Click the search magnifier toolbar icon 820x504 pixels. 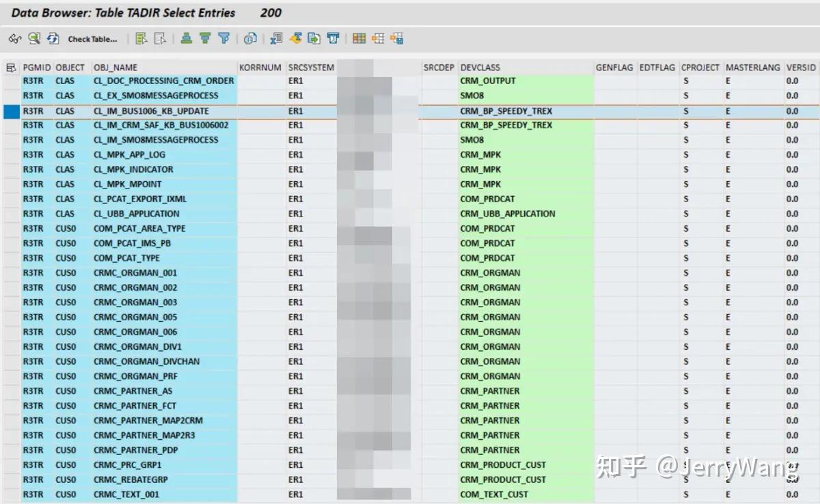pyautogui.click(x=34, y=38)
